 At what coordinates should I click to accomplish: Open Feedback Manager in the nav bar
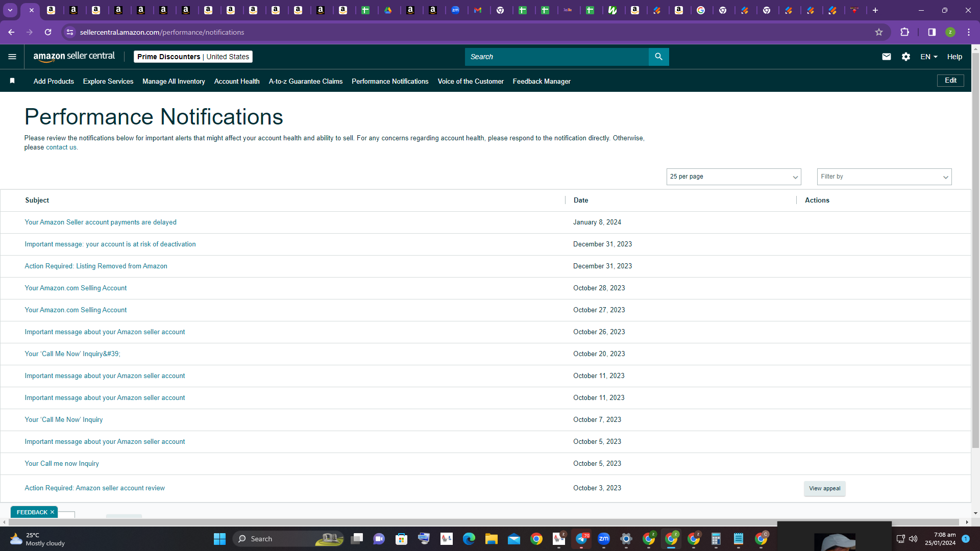click(542, 81)
